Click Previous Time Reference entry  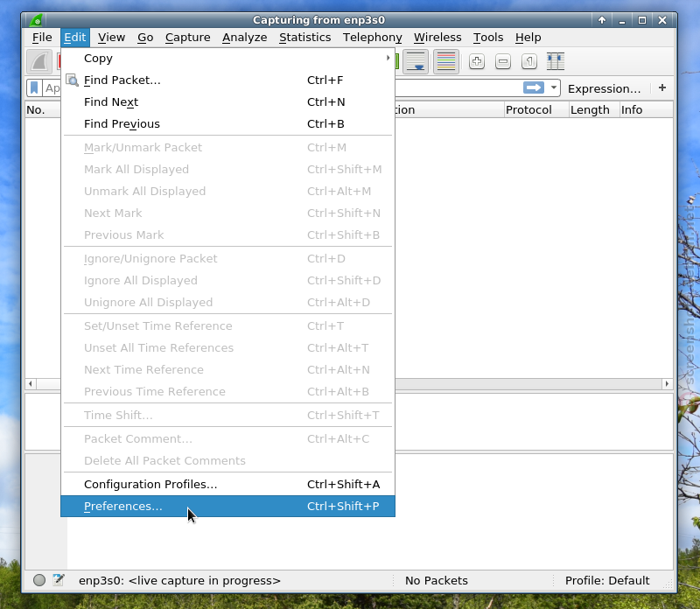click(227, 392)
